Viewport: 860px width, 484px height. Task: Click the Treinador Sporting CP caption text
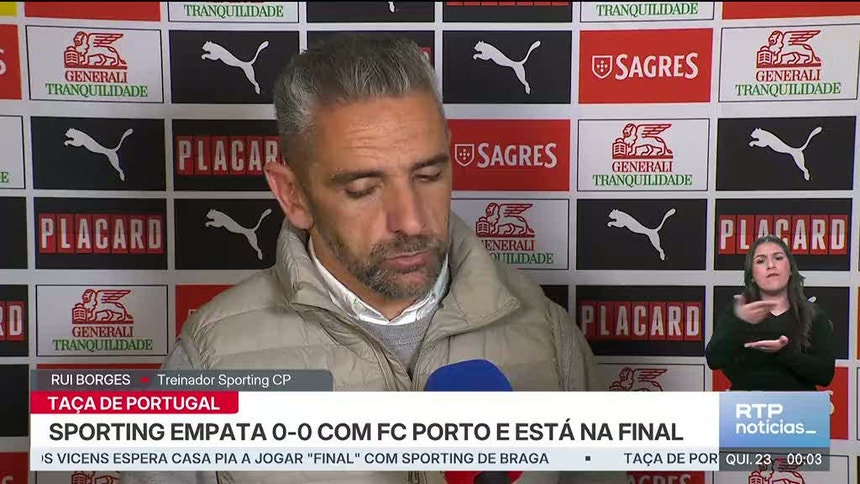tap(224, 380)
